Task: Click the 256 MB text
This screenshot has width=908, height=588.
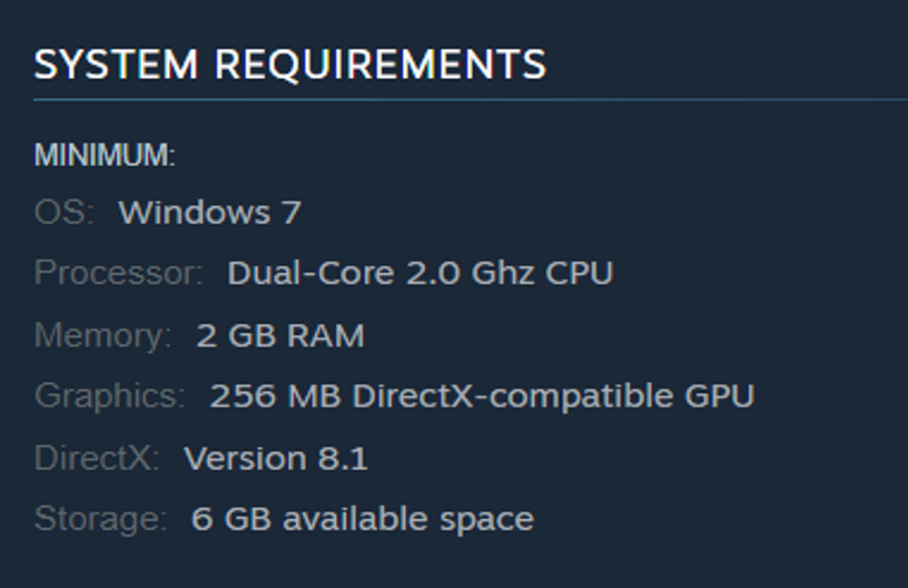Action: point(275,396)
